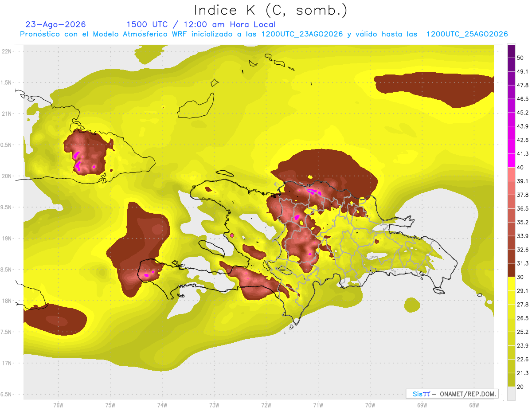Click the longitude axis label "76W"
Screen dimensions: 532x411
tap(58, 405)
